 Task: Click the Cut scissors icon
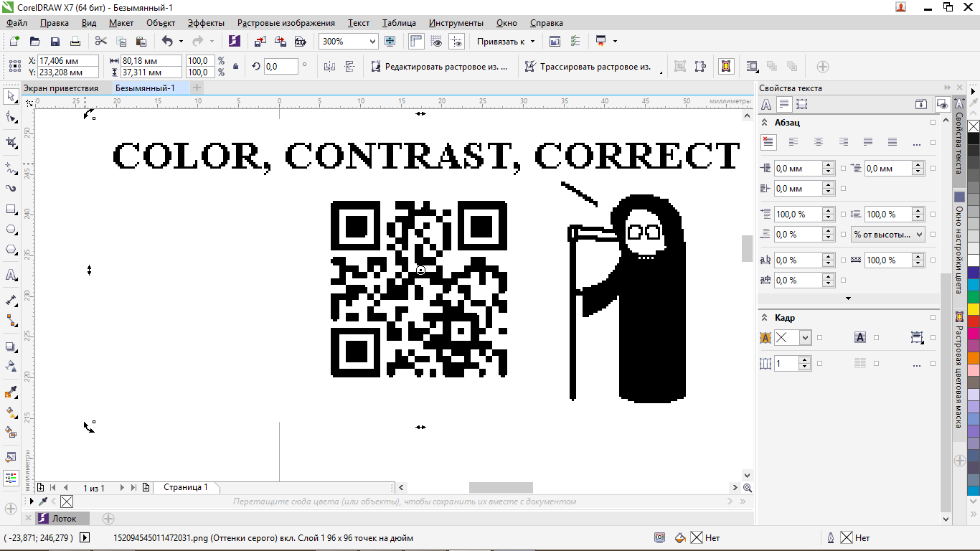coord(100,42)
